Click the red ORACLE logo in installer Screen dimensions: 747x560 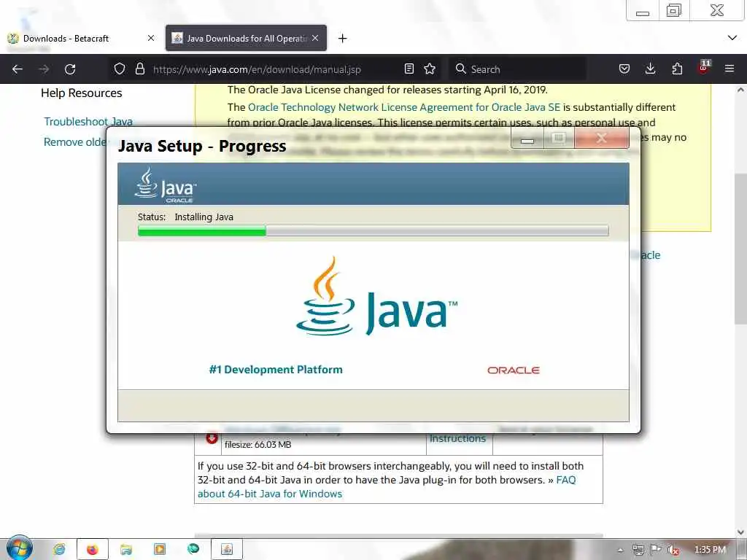(x=513, y=370)
